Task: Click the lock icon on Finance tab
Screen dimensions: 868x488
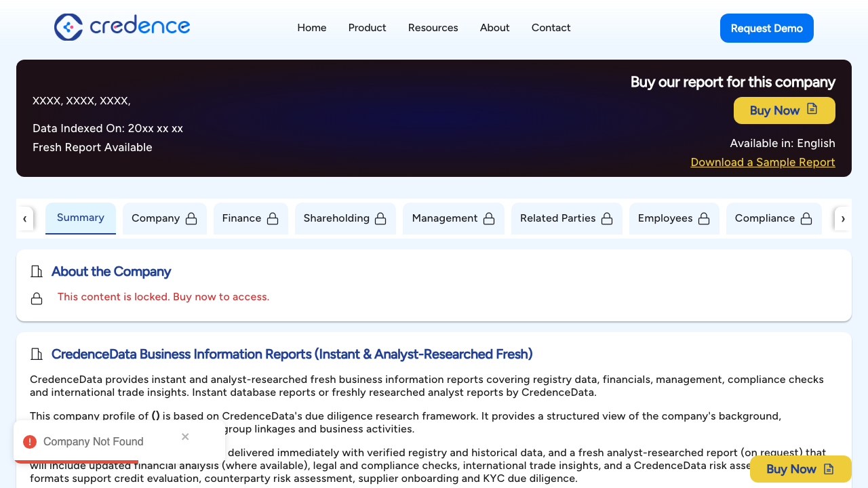Action: [273, 218]
